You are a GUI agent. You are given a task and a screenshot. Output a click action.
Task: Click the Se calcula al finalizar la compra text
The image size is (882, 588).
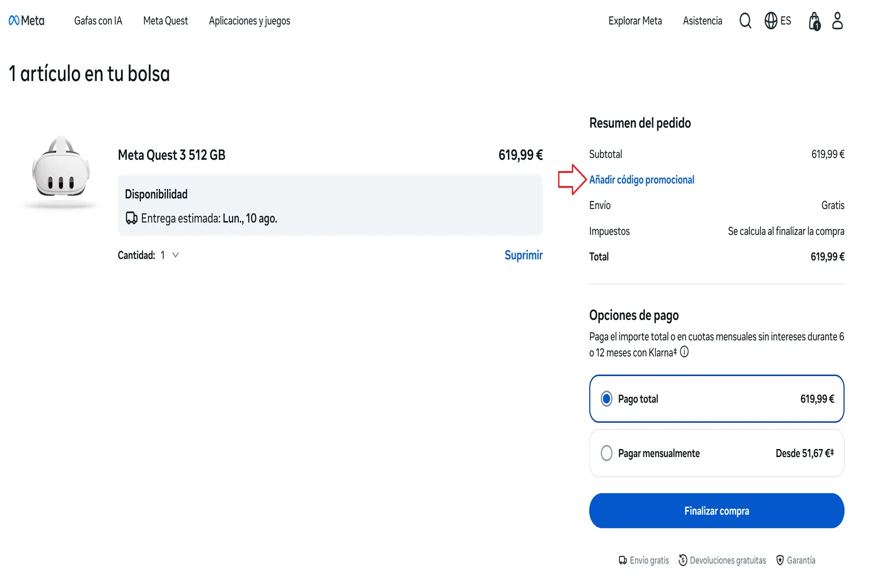[786, 231]
